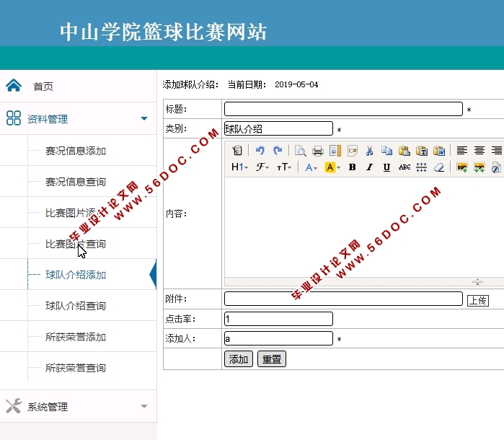
Task: Open the font size (тT) dropdown
Action: click(x=284, y=167)
